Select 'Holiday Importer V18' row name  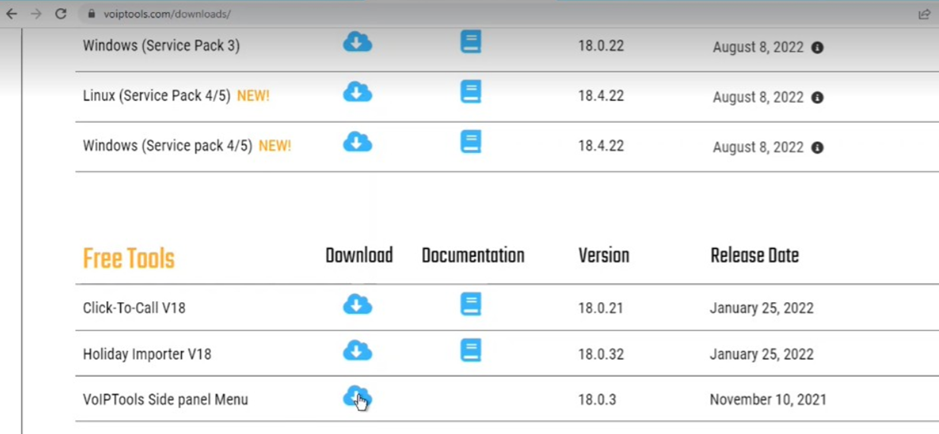click(147, 354)
